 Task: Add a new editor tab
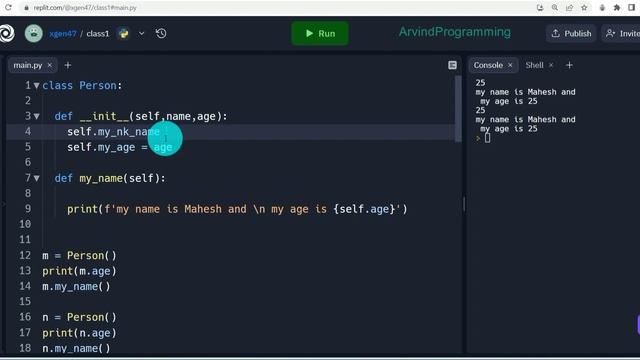[68, 65]
